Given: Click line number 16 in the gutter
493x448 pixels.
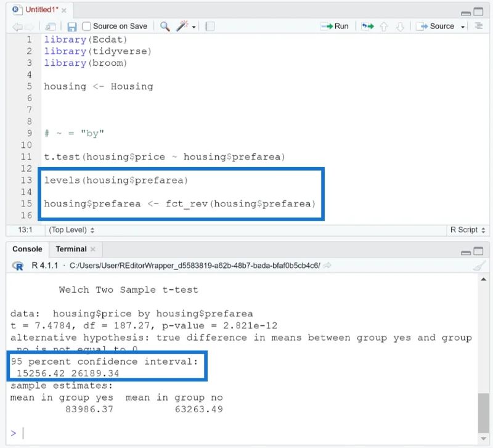Looking at the screenshot, I should [x=26, y=215].
